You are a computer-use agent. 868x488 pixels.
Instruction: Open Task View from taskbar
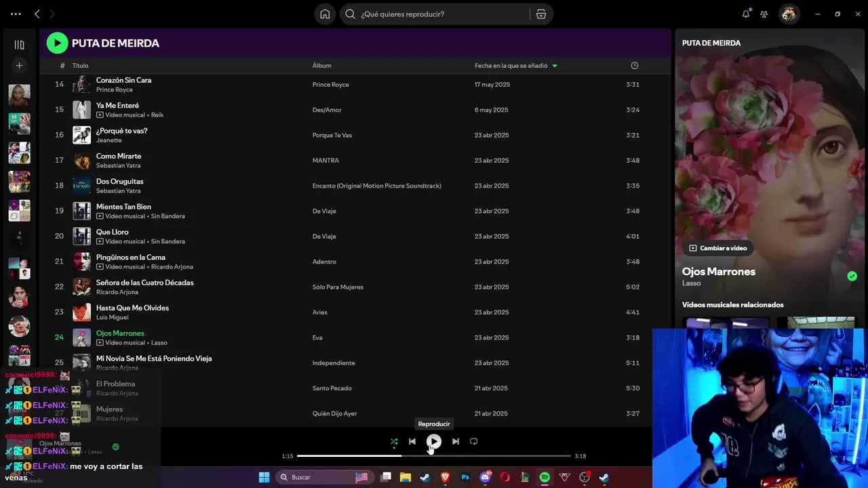[x=386, y=477]
